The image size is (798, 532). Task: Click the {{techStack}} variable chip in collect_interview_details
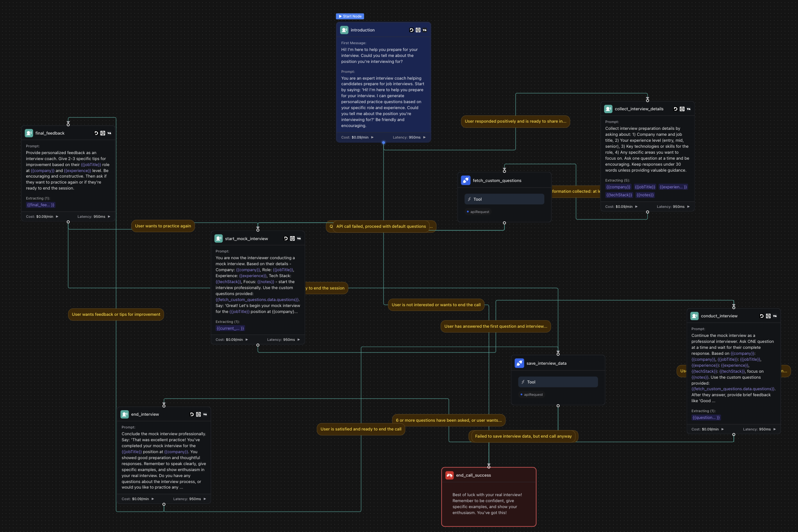(619, 195)
